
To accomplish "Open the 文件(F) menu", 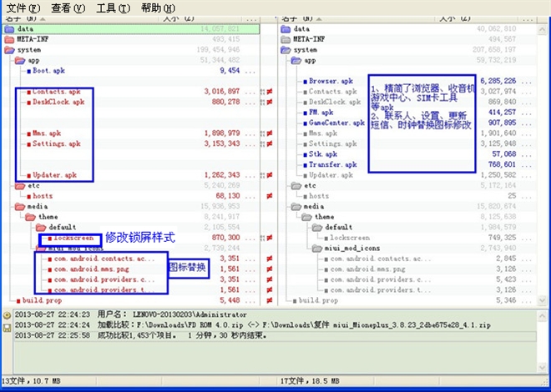I will tap(23, 8).
